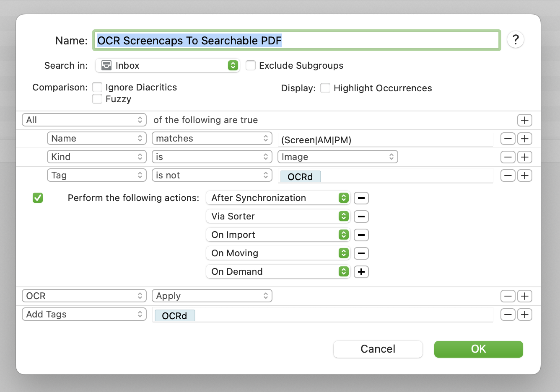Viewport: 560px width, 392px height.
Task: Open the On Moving trigger dropdown
Action: 278,253
